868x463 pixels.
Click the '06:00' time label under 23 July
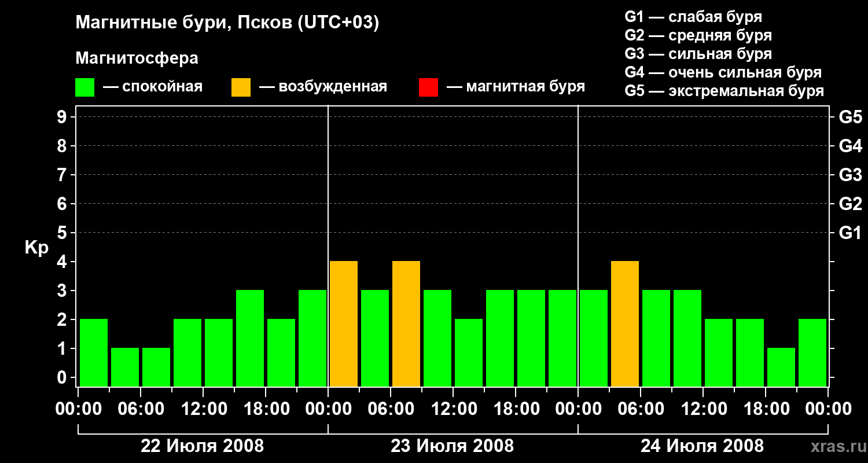click(x=391, y=409)
